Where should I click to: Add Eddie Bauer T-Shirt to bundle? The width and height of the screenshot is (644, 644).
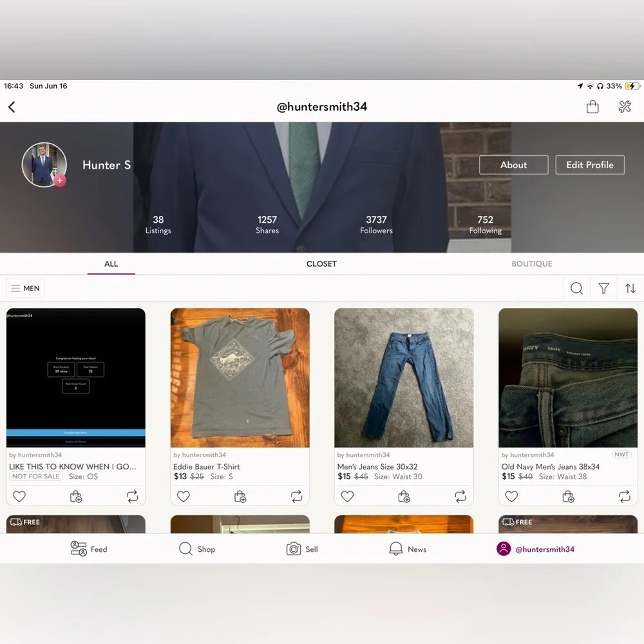[x=240, y=497]
